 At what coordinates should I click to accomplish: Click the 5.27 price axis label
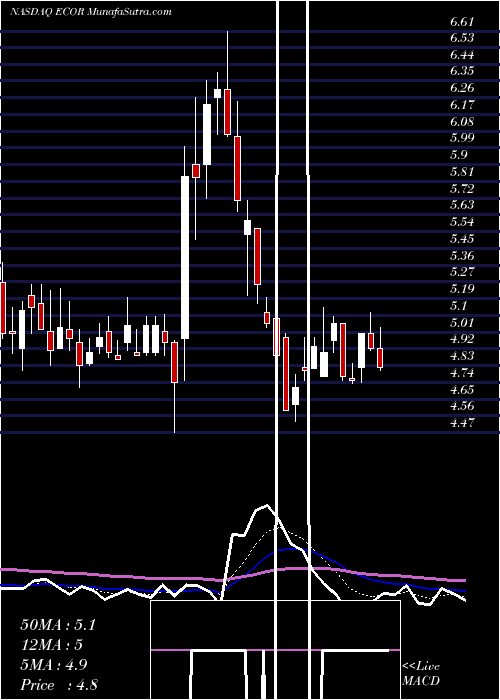pos(462,272)
